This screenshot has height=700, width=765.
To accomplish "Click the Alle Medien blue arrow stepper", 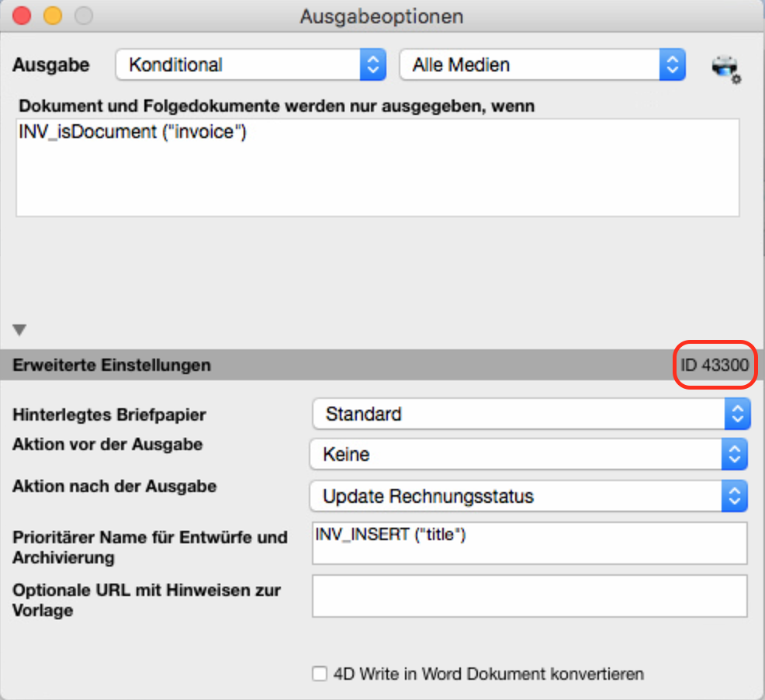I will 673,64.
